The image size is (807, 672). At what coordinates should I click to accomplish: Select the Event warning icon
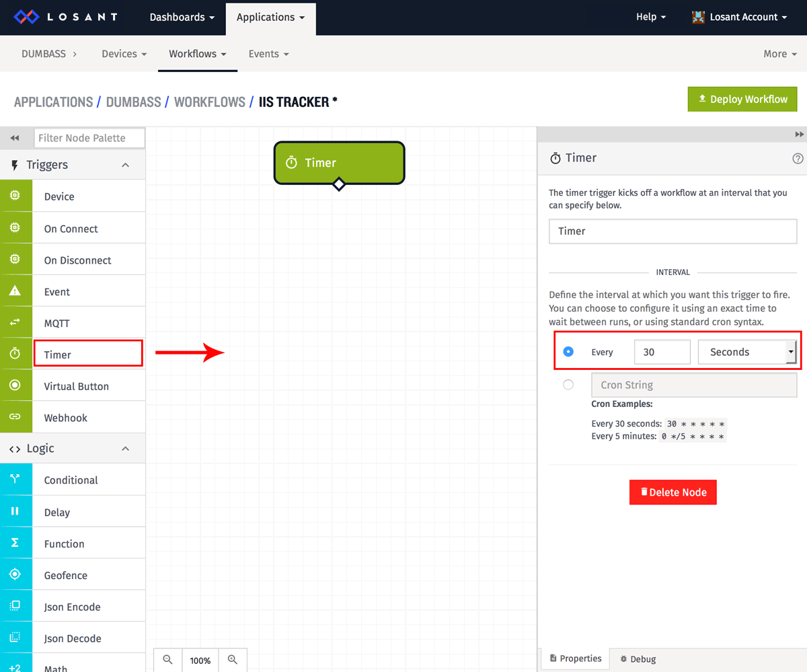tap(15, 291)
